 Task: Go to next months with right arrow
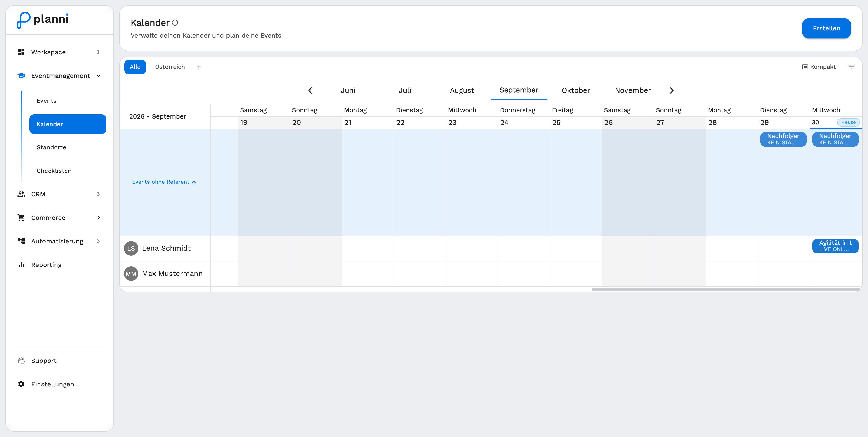coord(672,90)
